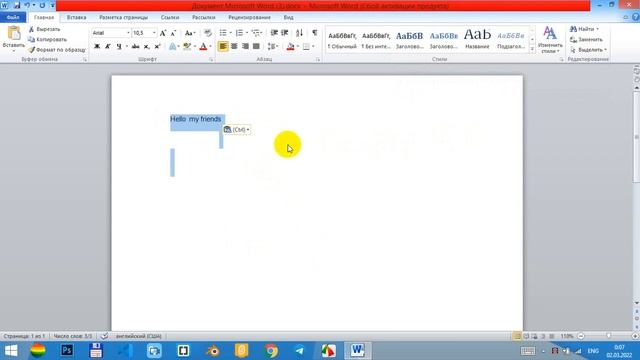
Task: Shrink font size with the smaller A icon
Action: pyautogui.click(x=173, y=33)
